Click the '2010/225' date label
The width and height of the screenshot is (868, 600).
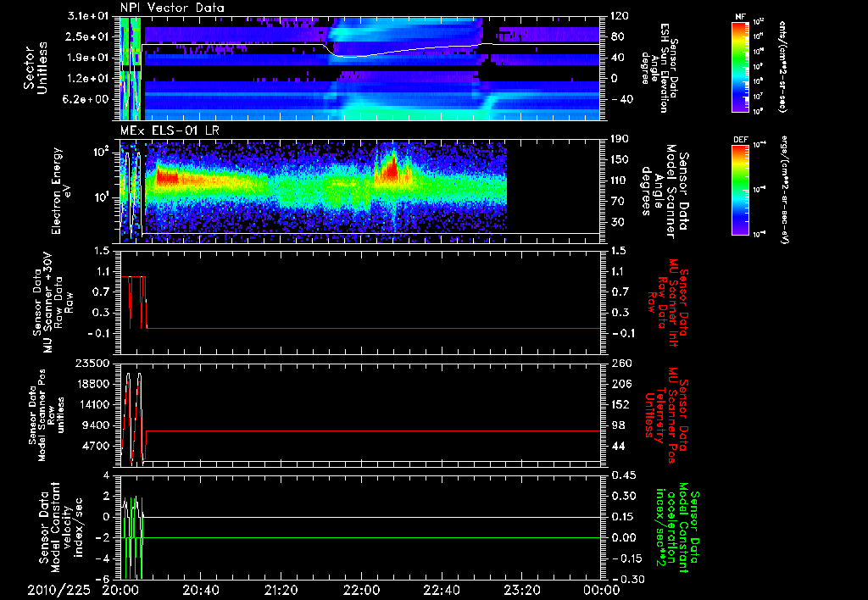(58, 590)
